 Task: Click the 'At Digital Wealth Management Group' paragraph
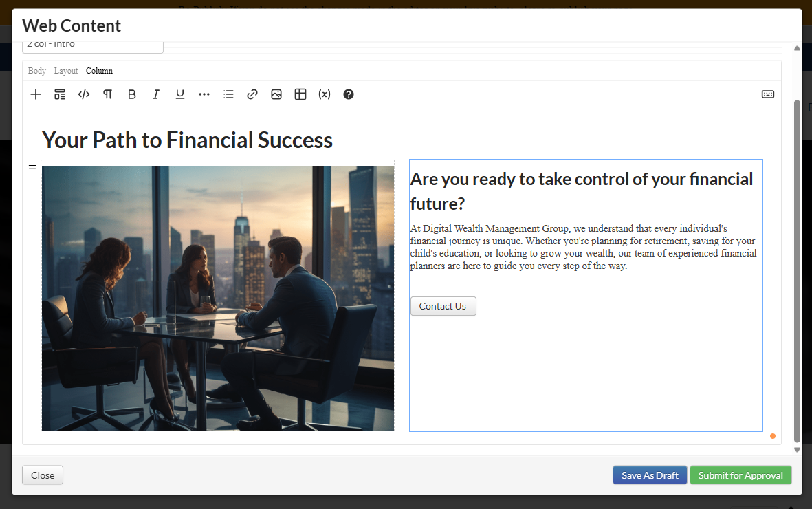pos(583,247)
